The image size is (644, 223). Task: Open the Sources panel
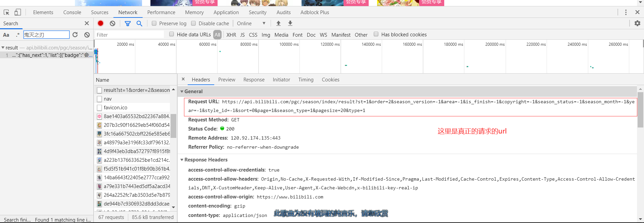tap(100, 12)
